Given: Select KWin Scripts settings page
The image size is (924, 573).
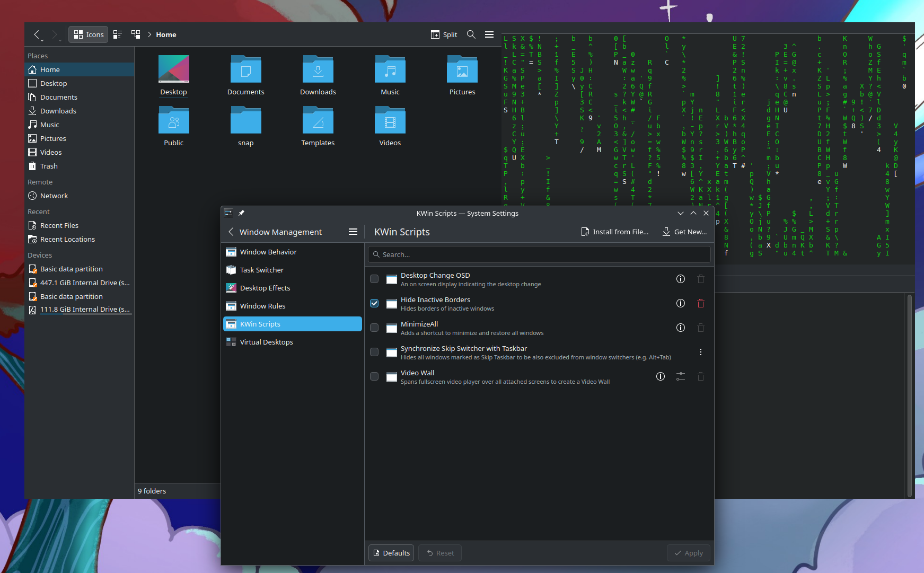Looking at the screenshot, I should (x=293, y=324).
